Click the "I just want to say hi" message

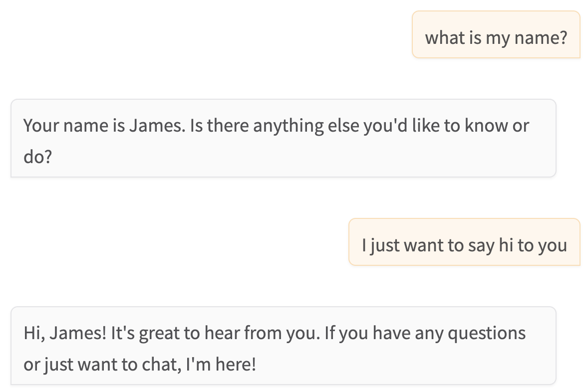(x=464, y=245)
